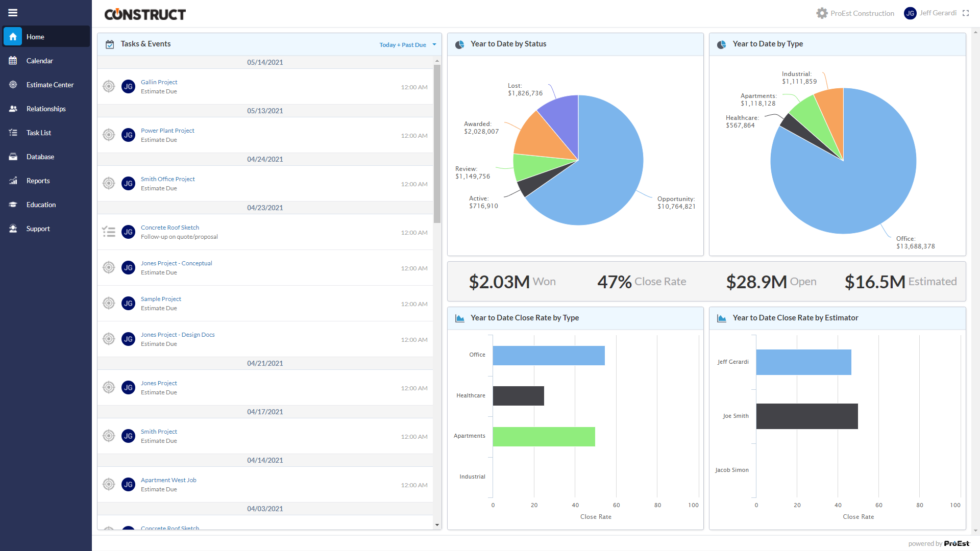Screen dimensions: 980x551
Task: Open the Power Plant Project estimate
Action: tap(167, 130)
